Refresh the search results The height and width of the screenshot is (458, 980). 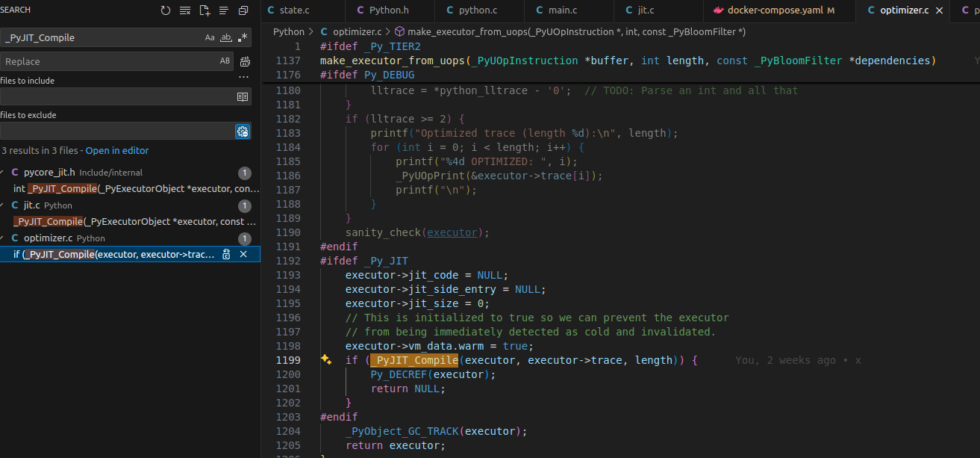(166, 10)
